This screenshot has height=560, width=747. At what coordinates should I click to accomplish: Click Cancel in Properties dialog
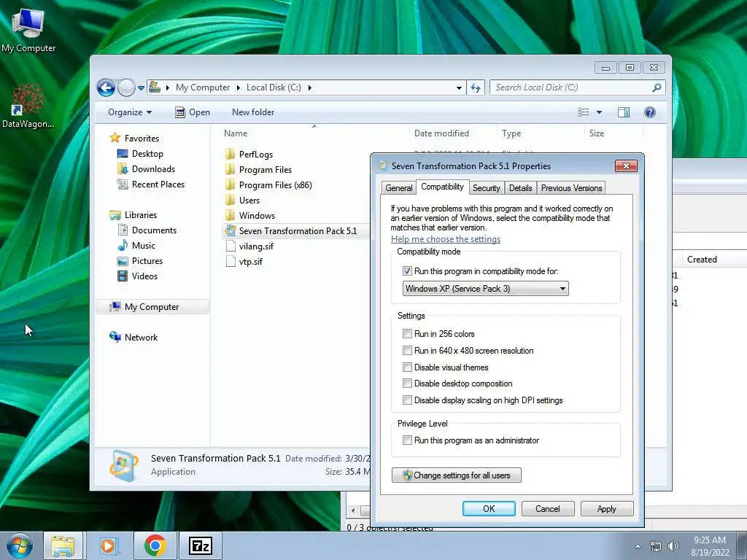(548, 508)
